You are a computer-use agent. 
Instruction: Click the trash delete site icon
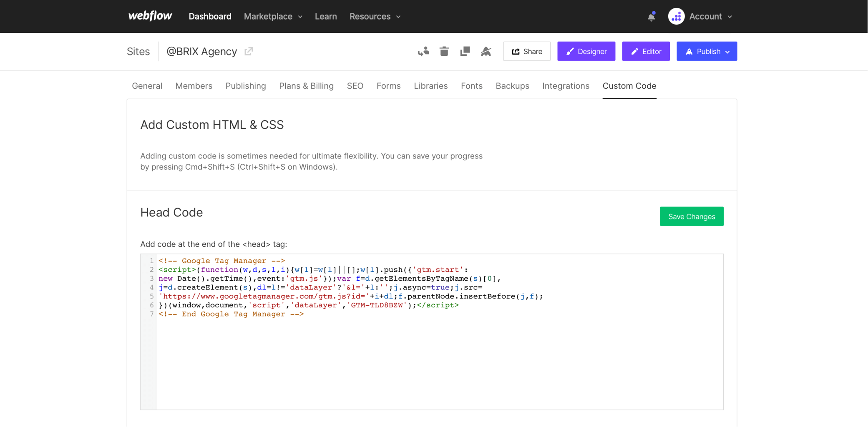point(444,51)
